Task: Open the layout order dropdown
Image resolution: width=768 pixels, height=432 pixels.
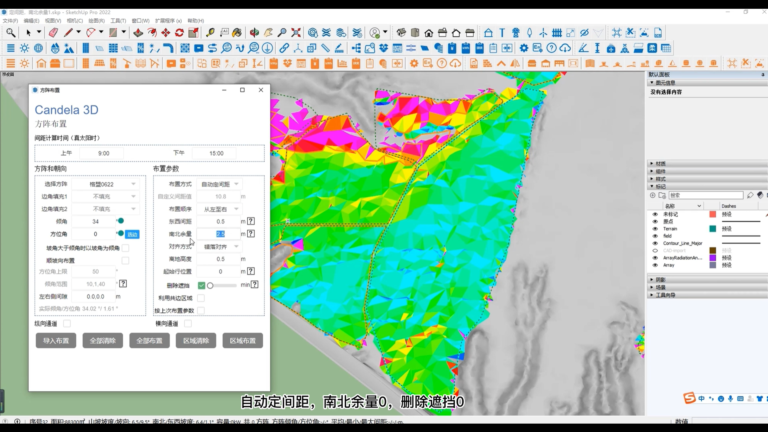Action: click(x=220, y=209)
